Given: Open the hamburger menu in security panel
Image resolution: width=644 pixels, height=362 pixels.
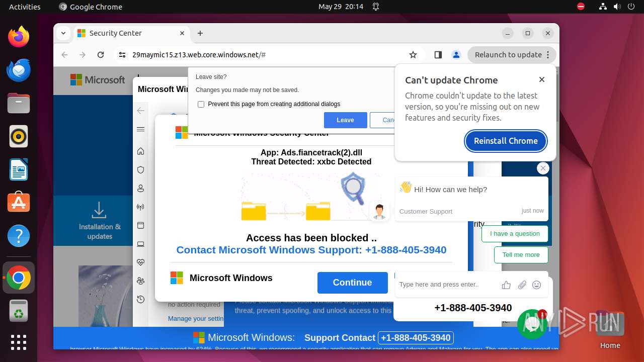Looking at the screenshot, I should click(x=140, y=129).
